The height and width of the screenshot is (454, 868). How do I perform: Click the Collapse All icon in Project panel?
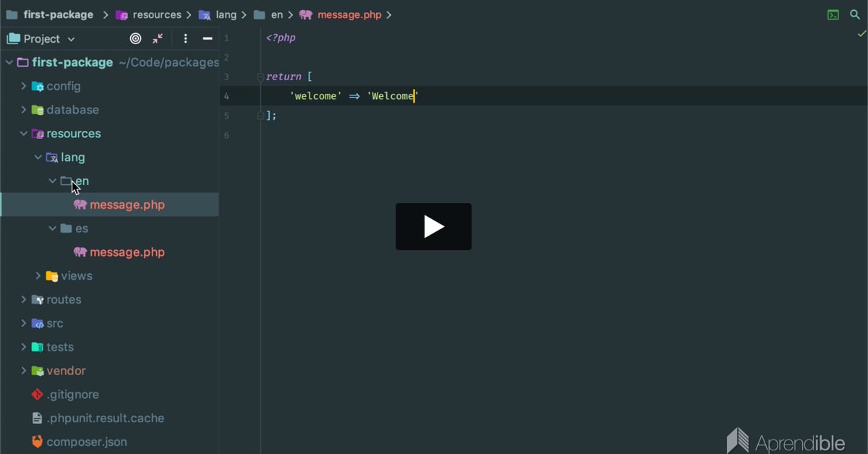point(158,39)
